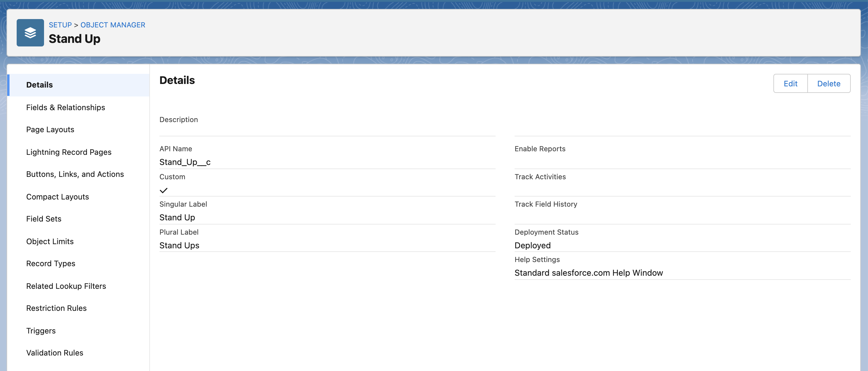Open the OBJECT MANAGER breadcrumb link
Image resolution: width=868 pixels, height=371 pixels.
coord(112,25)
